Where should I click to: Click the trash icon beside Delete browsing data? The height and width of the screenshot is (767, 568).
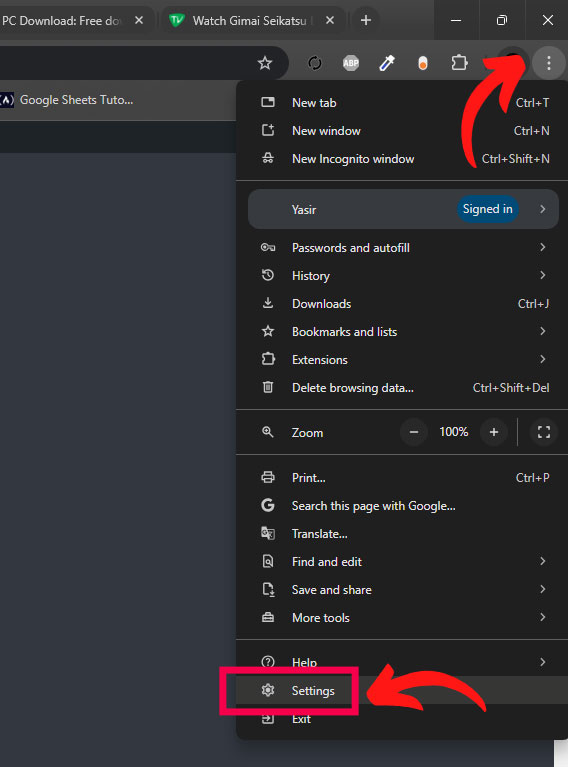(268, 387)
